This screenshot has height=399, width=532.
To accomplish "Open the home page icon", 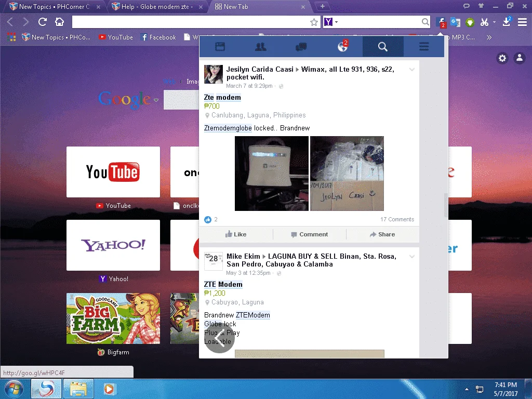I will click(59, 22).
